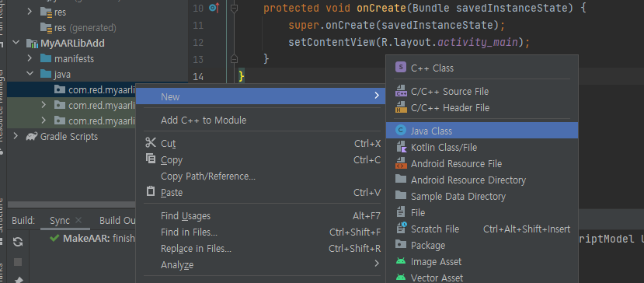Open the New submenu entry

pyautogui.click(x=260, y=96)
